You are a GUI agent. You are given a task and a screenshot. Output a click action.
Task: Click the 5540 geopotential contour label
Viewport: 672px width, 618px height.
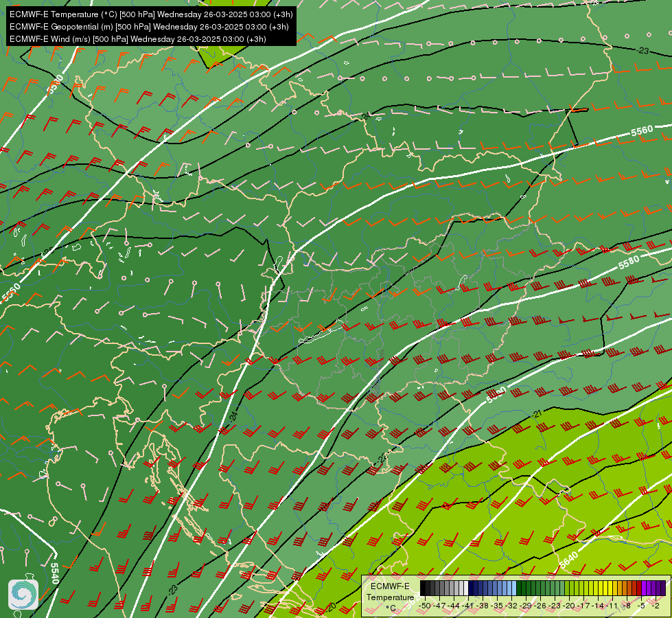point(54,573)
